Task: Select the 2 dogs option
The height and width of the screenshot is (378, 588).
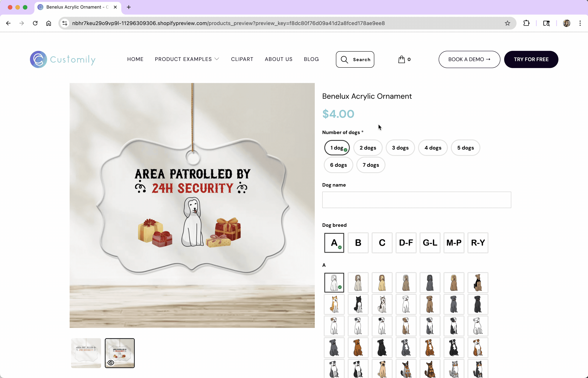Action: pyautogui.click(x=368, y=148)
